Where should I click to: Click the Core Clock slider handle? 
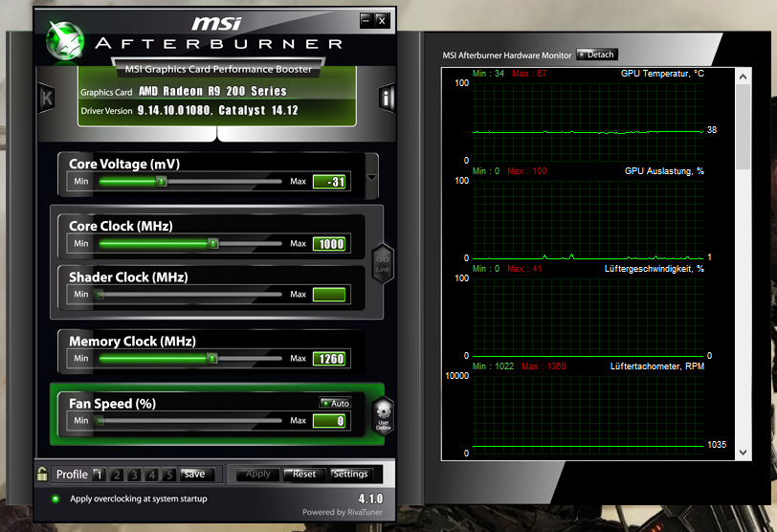(x=213, y=243)
